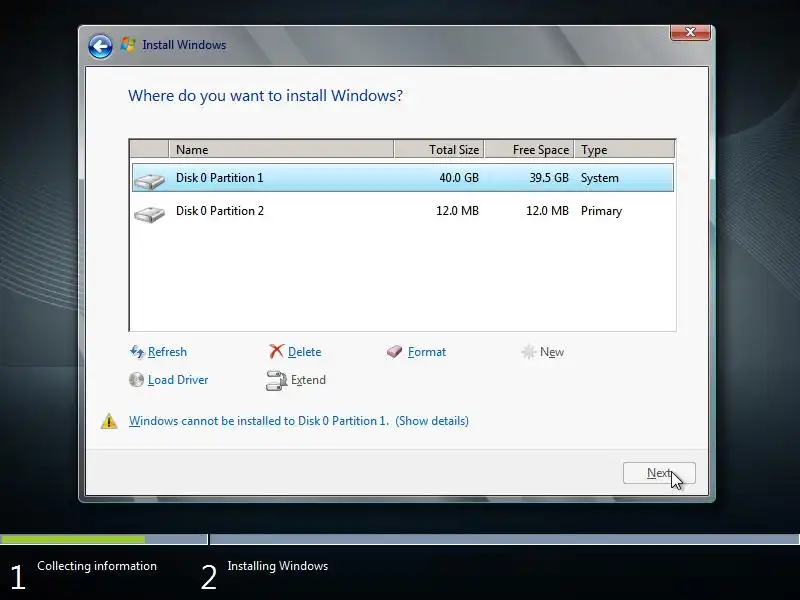Click the Primary type cell
Image resolution: width=800 pixels, height=600 pixels.
[x=601, y=211]
